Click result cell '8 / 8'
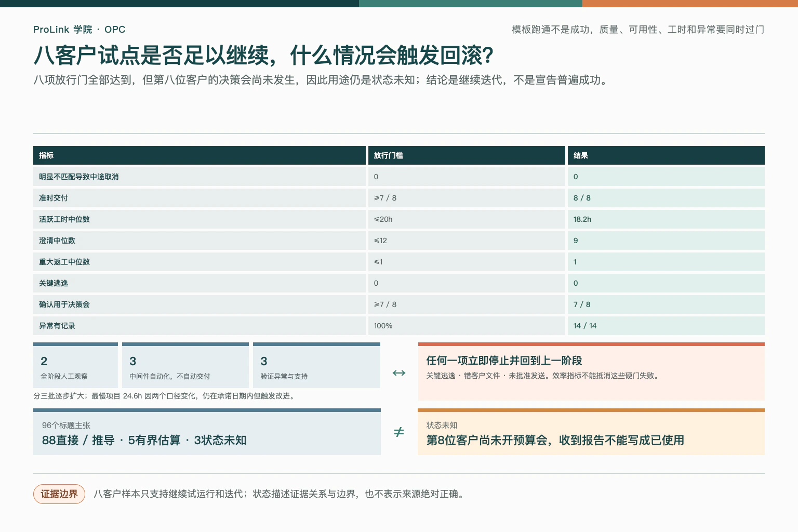798x532 pixels. click(x=666, y=198)
